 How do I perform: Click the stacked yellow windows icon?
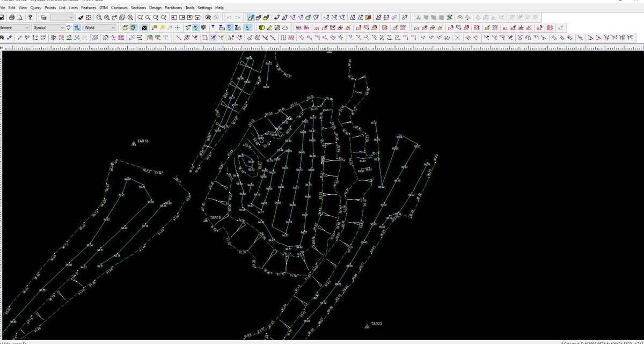tap(125, 27)
